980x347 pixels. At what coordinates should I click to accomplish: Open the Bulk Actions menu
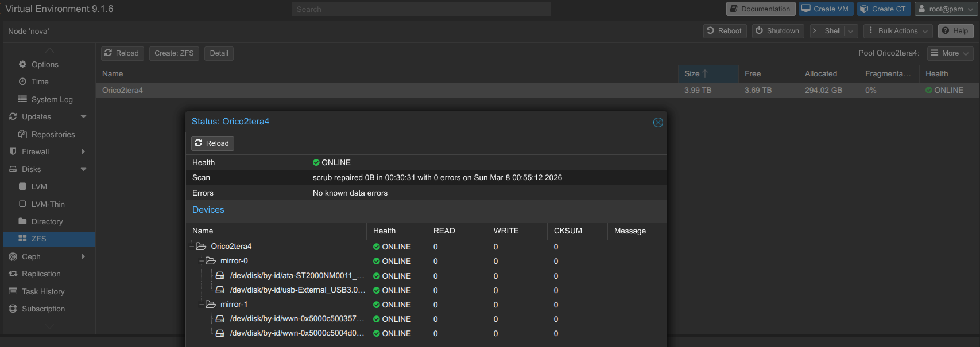(898, 31)
